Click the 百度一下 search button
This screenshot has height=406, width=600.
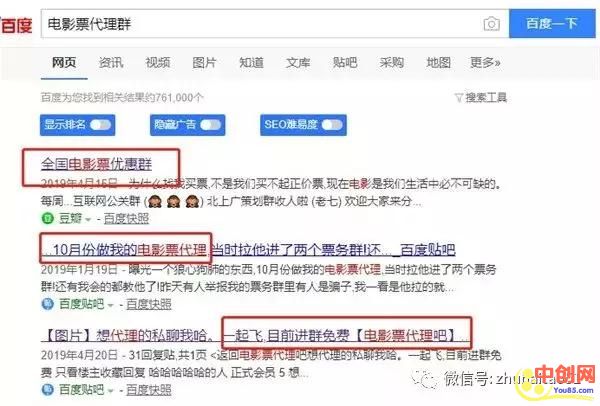tap(552, 24)
